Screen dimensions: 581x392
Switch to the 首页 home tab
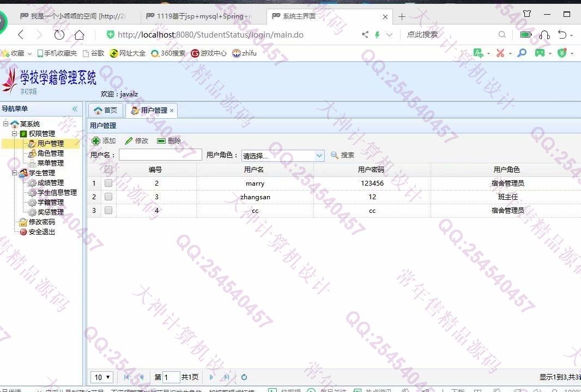coord(106,111)
